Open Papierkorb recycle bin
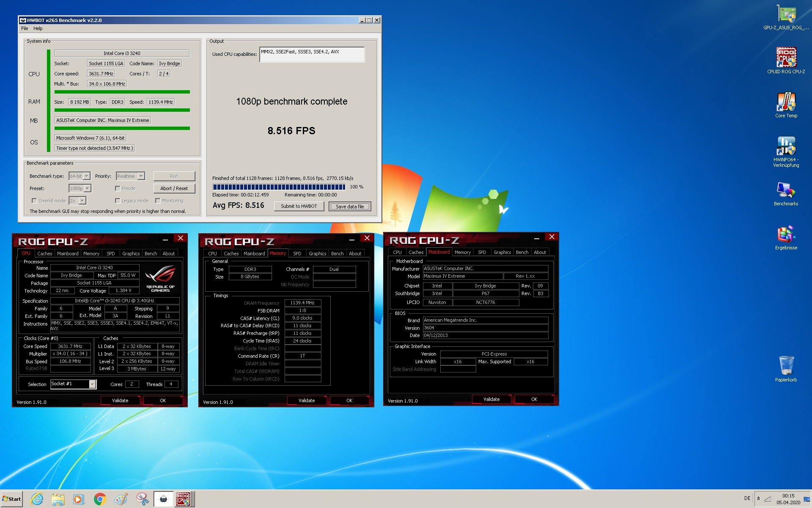812x508 pixels. 786,369
